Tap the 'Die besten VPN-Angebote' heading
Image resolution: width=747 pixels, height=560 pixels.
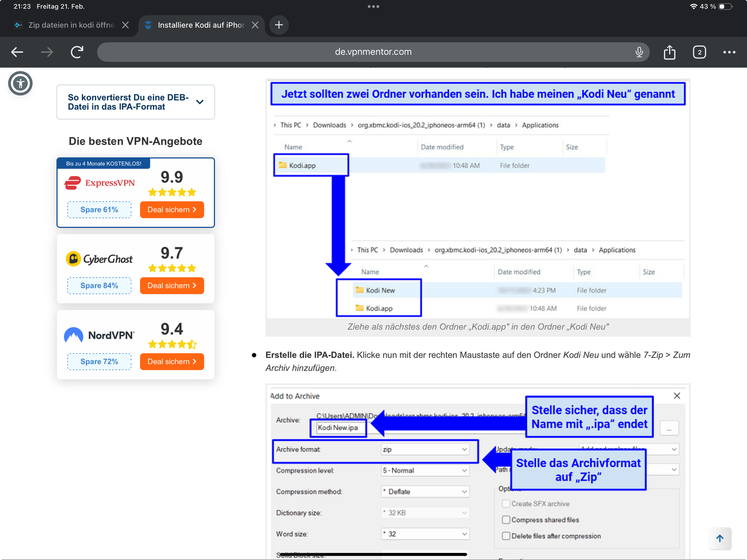click(x=135, y=141)
